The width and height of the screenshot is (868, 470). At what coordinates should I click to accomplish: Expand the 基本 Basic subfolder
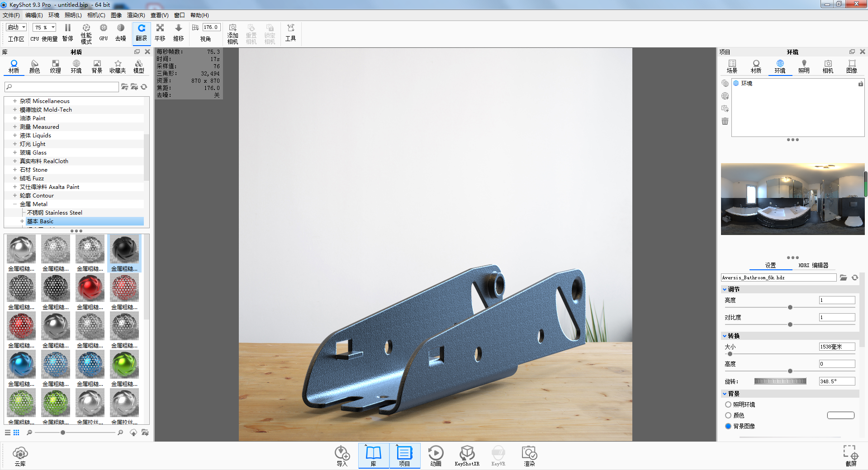click(22, 221)
